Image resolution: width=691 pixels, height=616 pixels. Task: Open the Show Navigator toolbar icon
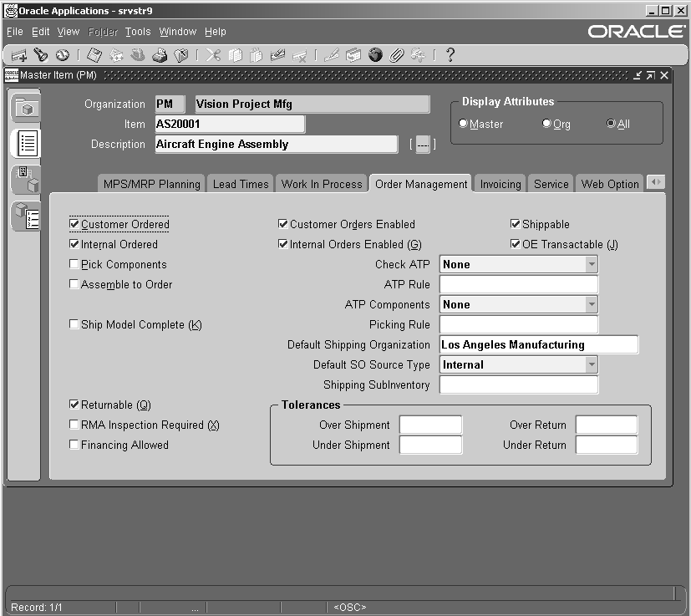point(63,55)
